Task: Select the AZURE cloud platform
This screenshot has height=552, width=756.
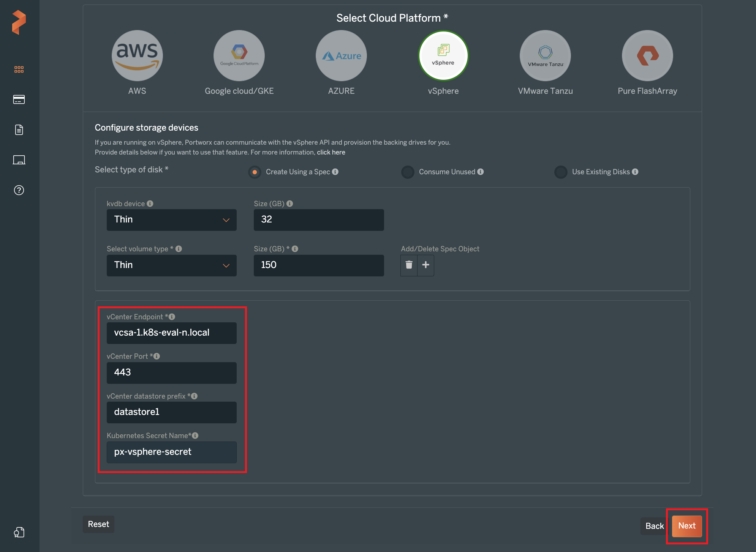Action: (341, 56)
